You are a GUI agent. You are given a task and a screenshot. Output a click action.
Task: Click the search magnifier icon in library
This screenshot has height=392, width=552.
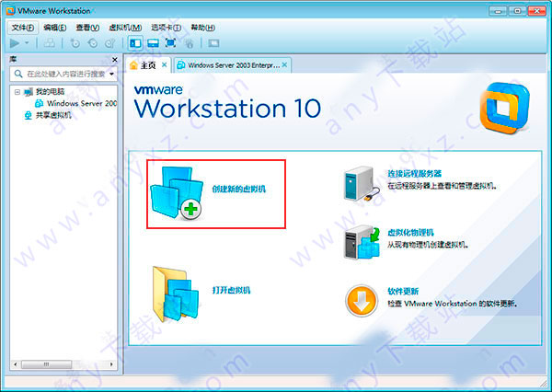pyautogui.click(x=18, y=74)
